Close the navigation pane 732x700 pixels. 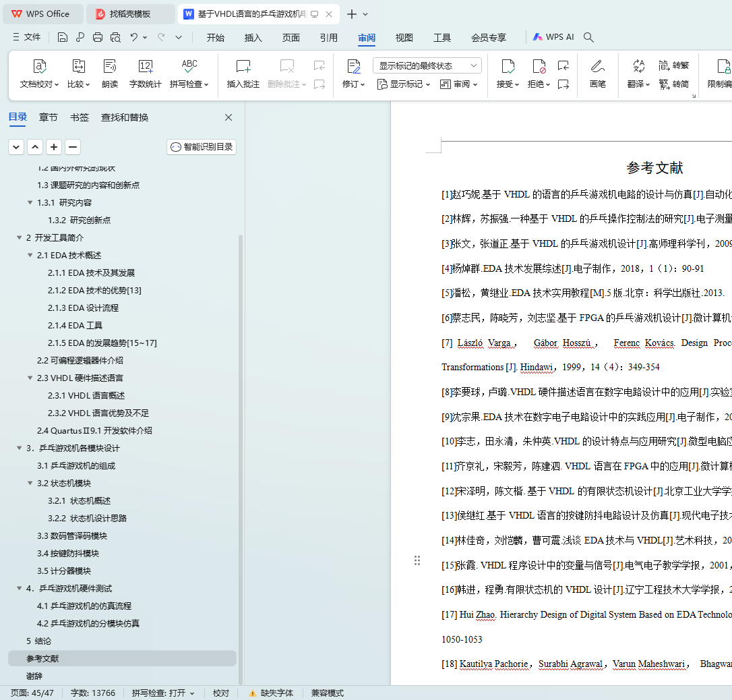pos(228,117)
